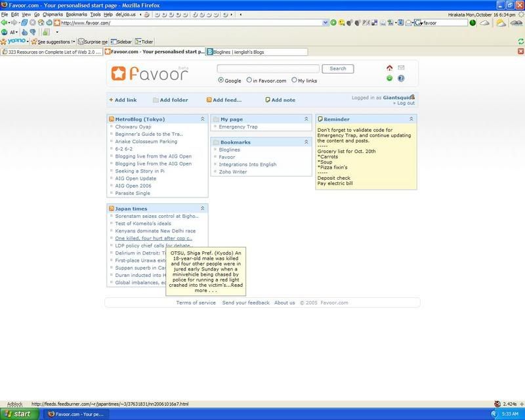Click the Reminder note icon

point(320,119)
